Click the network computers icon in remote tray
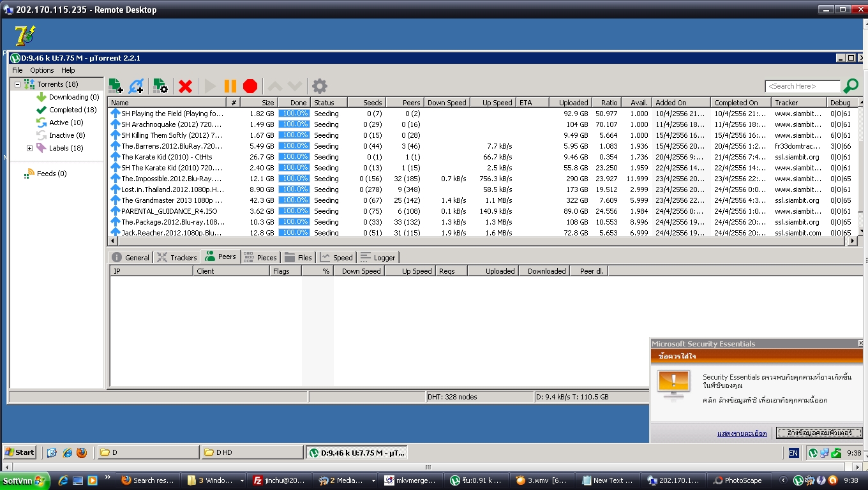This screenshot has height=490, width=868. [x=824, y=453]
